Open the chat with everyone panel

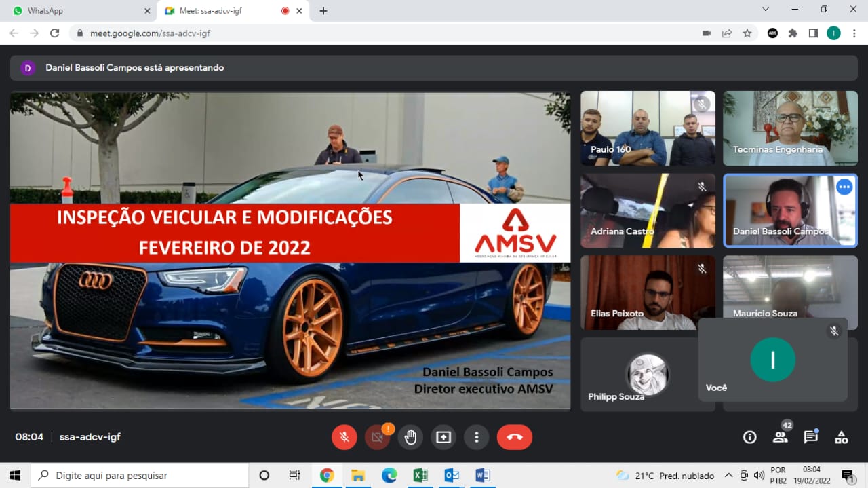[x=810, y=437]
